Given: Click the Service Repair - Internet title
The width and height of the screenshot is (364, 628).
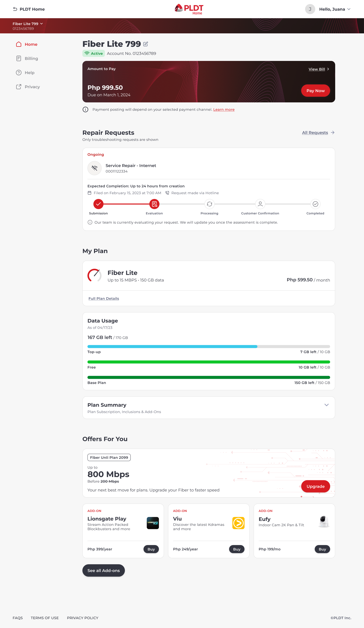Looking at the screenshot, I should (x=131, y=166).
